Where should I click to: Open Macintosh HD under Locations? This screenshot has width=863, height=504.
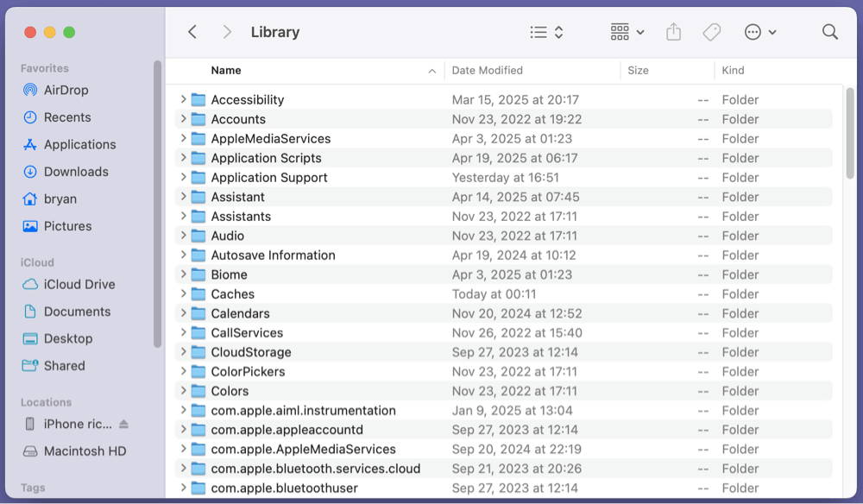tap(86, 450)
